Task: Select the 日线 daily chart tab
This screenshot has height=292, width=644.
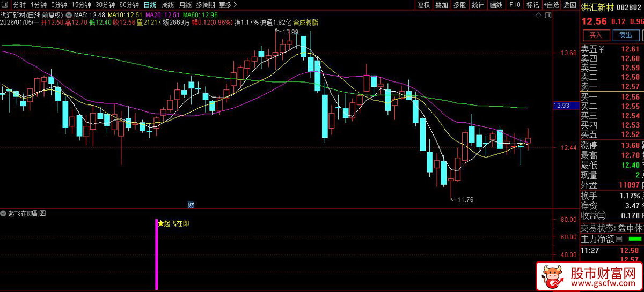Action: pyautogui.click(x=150, y=4)
